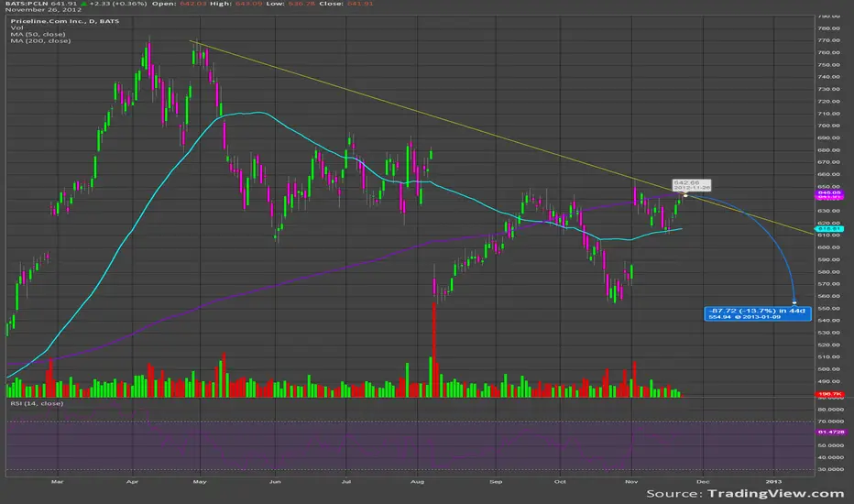Click the 'Oct' month label on time axis

coord(560,482)
